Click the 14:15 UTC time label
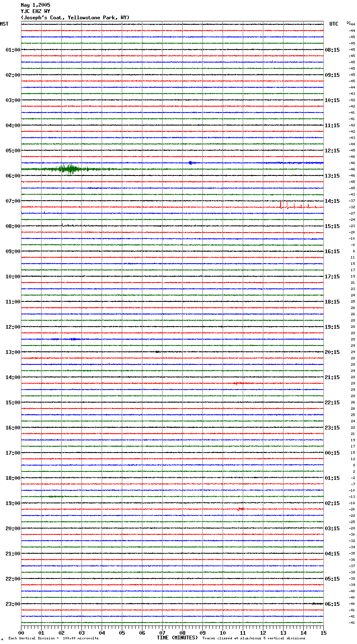357x644 pixels. click(332, 201)
